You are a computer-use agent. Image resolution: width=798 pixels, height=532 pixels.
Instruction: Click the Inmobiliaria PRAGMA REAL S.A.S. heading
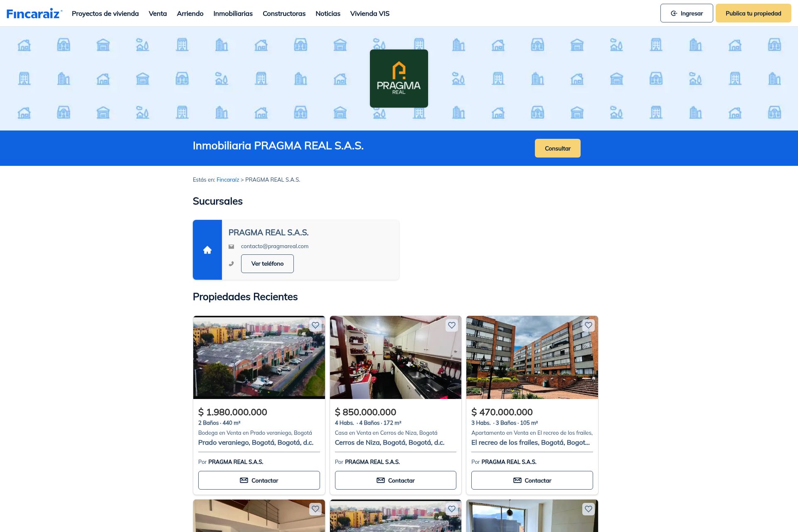coord(278,145)
